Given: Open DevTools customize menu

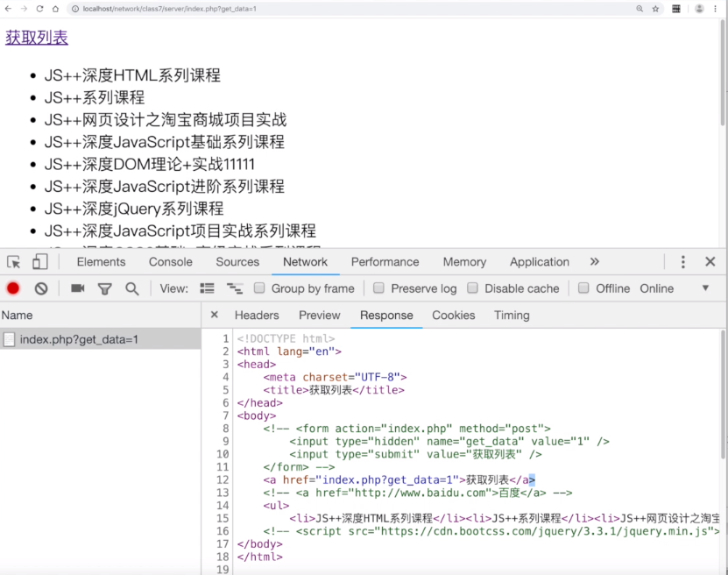Looking at the screenshot, I should 683,262.
